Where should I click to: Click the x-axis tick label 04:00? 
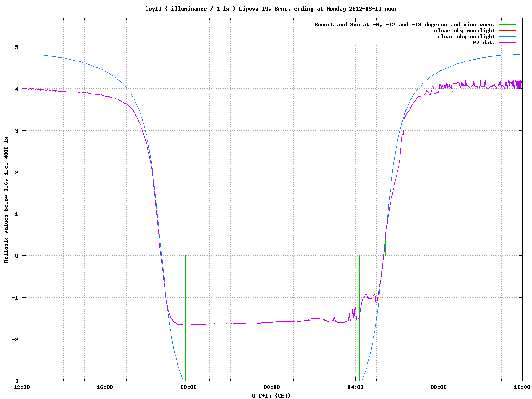(x=355, y=387)
